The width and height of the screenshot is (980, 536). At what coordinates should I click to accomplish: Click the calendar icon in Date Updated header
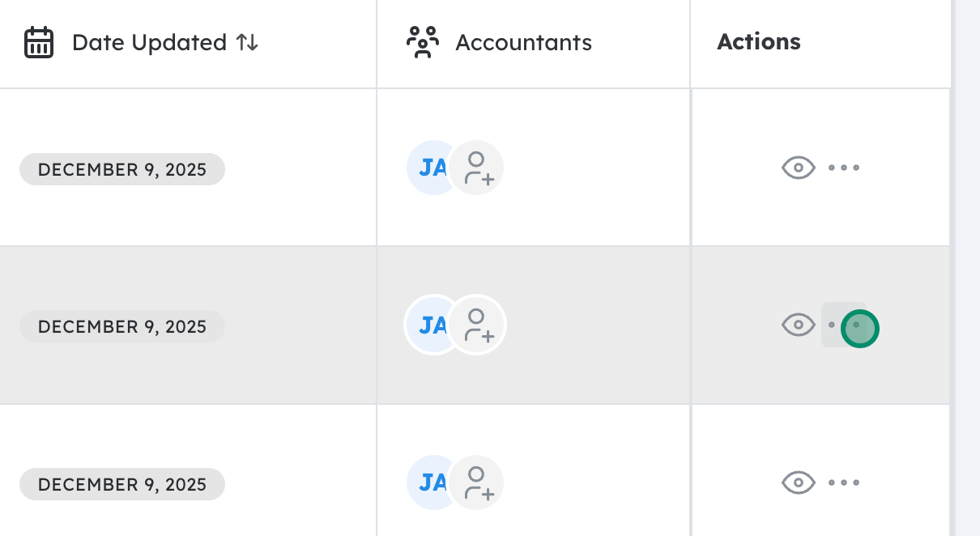[38, 42]
